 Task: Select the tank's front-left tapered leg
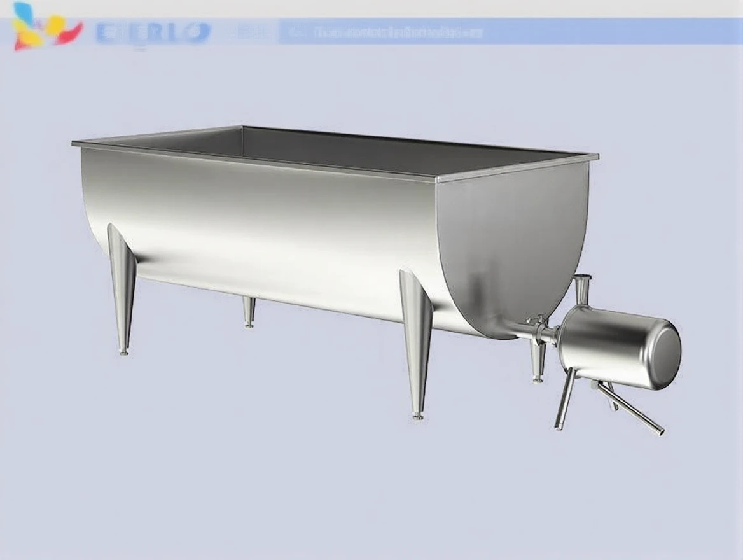(x=122, y=286)
